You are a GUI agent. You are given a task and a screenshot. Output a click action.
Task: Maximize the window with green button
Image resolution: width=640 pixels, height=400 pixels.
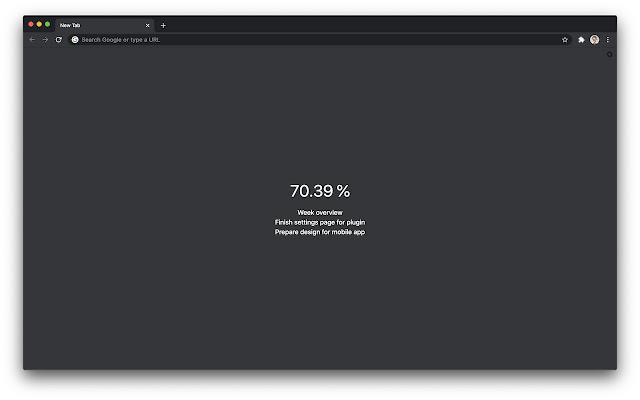coord(47,24)
